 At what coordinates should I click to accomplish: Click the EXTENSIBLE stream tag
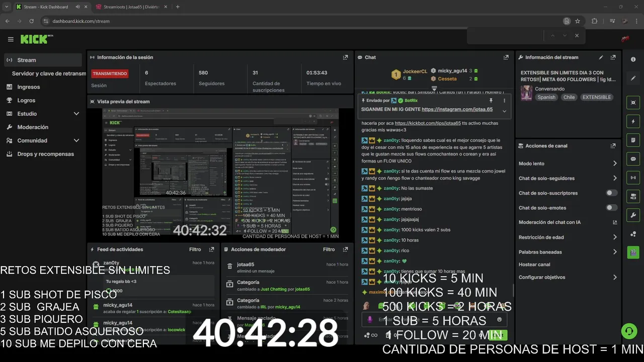pyautogui.click(x=597, y=98)
